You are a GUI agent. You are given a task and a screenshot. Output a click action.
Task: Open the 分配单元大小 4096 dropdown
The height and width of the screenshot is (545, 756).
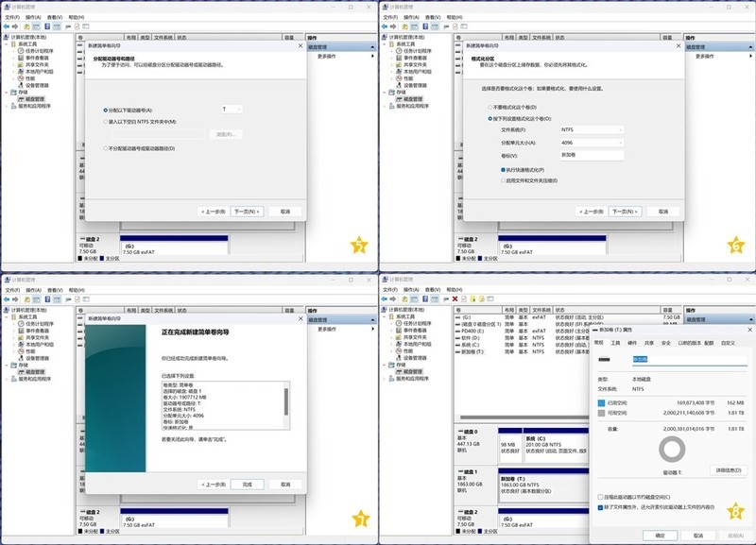(592, 142)
